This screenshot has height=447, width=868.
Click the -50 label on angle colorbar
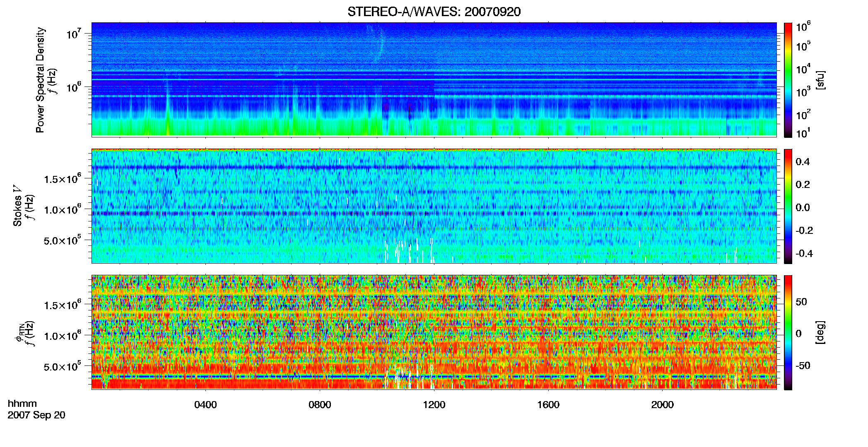803,365
